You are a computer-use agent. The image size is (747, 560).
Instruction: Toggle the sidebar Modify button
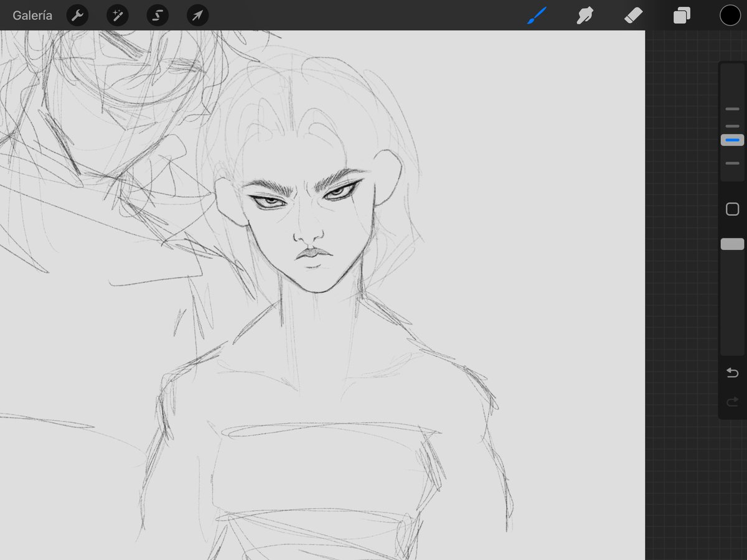click(732, 209)
